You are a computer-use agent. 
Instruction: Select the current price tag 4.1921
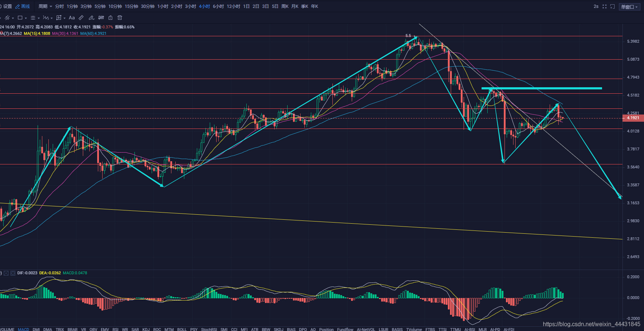tap(633, 118)
